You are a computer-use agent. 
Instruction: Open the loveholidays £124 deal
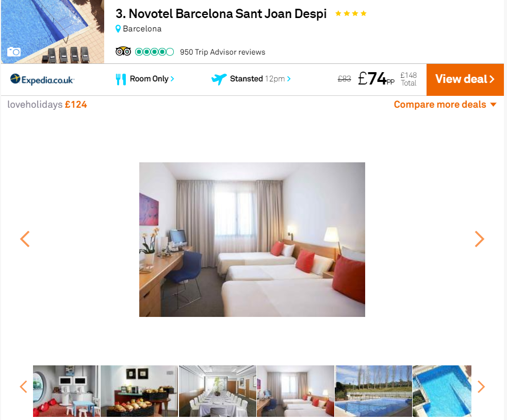click(x=47, y=105)
